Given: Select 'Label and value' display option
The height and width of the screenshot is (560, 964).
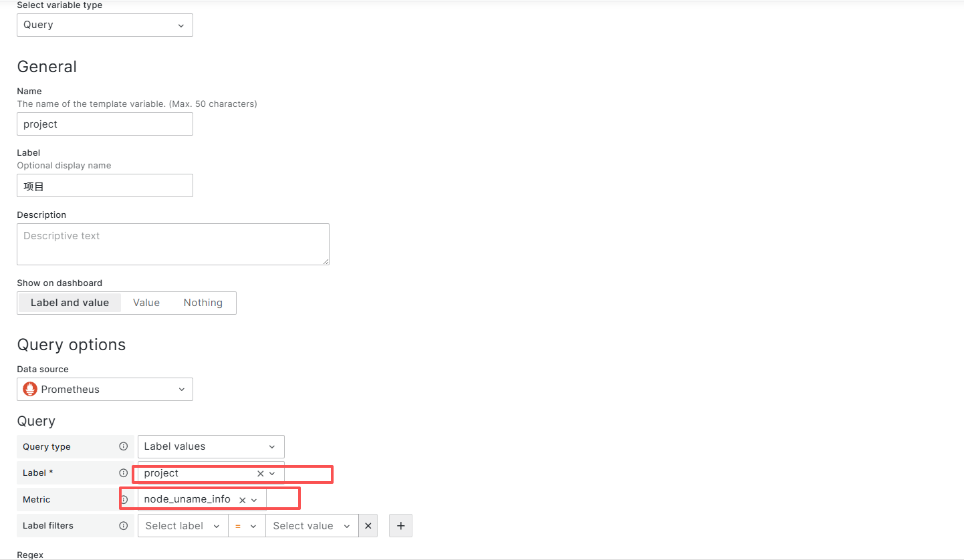Looking at the screenshot, I should pos(70,303).
